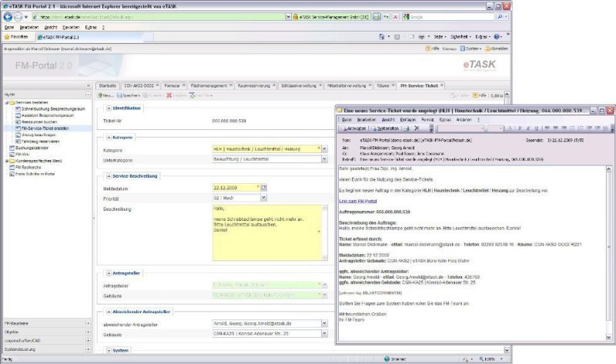Click the delete X in email toolbar
The width and height of the screenshot is (616, 364).
(417, 129)
